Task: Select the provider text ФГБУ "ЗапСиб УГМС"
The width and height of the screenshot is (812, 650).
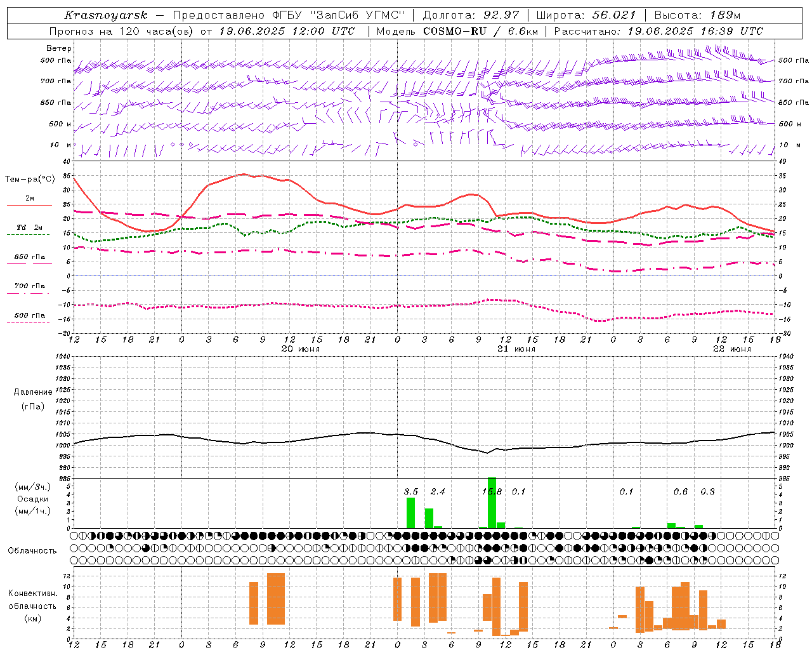Action: [x=339, y=15]
